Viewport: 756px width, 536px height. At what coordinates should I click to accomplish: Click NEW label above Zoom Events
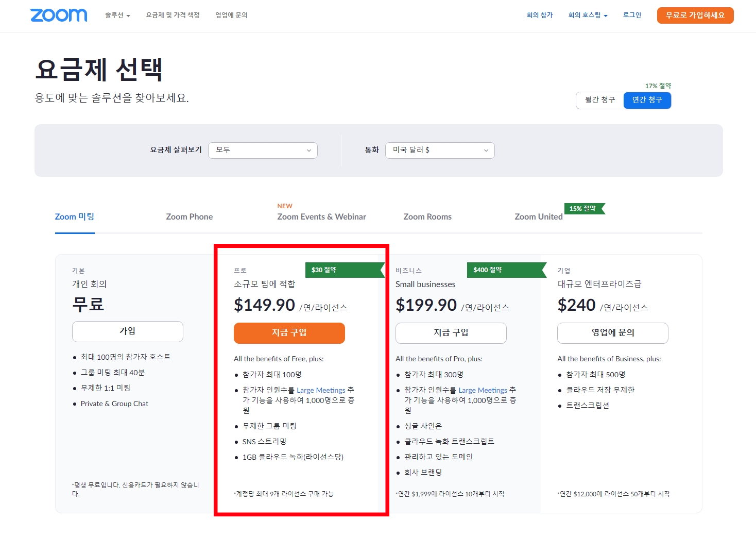[x=285, y=206]
